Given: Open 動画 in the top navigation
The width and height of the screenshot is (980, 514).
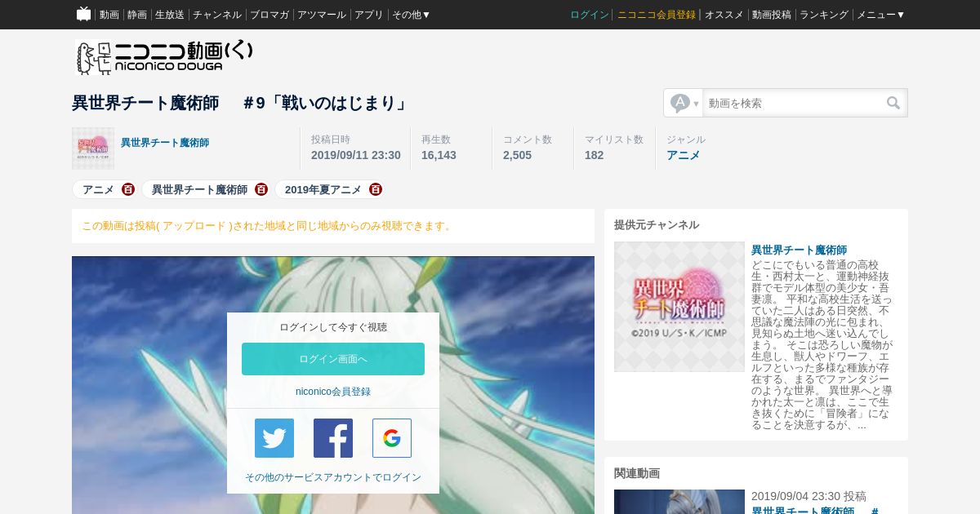Looking at the screenshot, I should pyautogui.click(x=109, y=15).
